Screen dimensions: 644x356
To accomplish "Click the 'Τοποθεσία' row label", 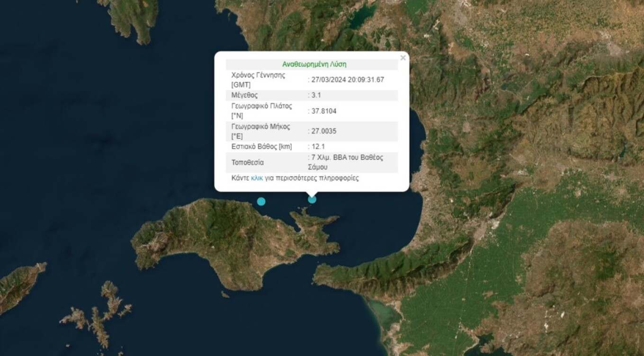I will point(247,162).
